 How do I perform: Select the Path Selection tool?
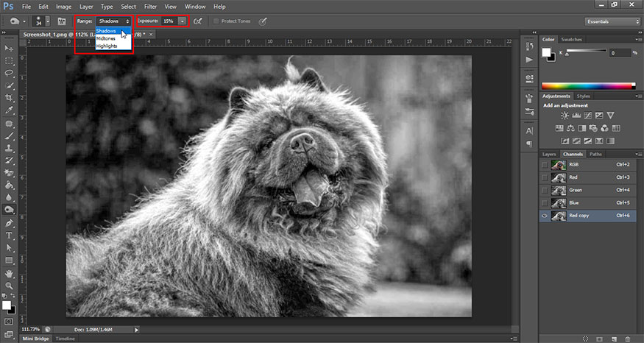[x=9, y=248]
